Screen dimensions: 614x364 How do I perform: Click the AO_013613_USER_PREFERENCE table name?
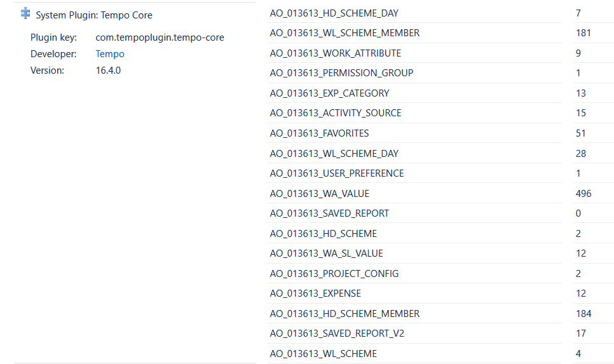pos(337,173)
